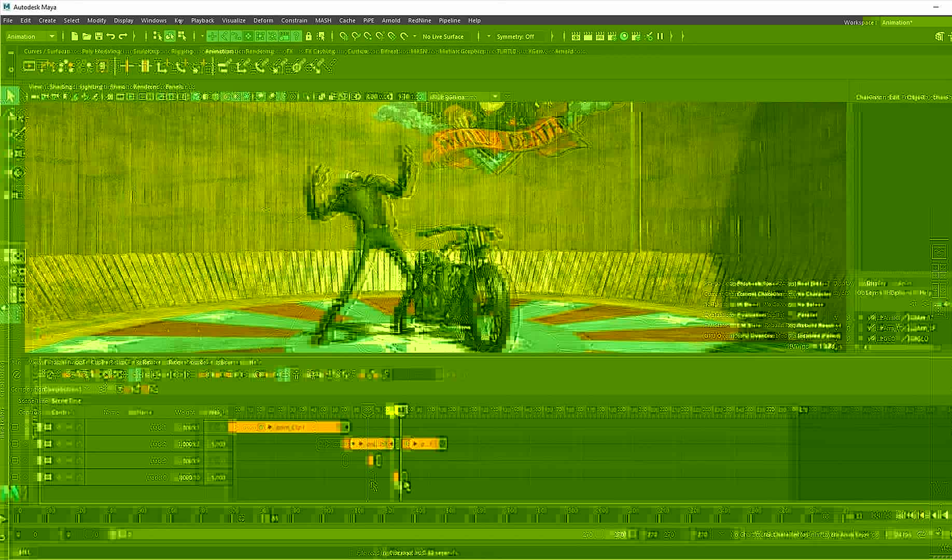The height and width of the screenshot is (560, 952).
Task: Click the Undo arrow icon
Action: click(x=110, y=36)
